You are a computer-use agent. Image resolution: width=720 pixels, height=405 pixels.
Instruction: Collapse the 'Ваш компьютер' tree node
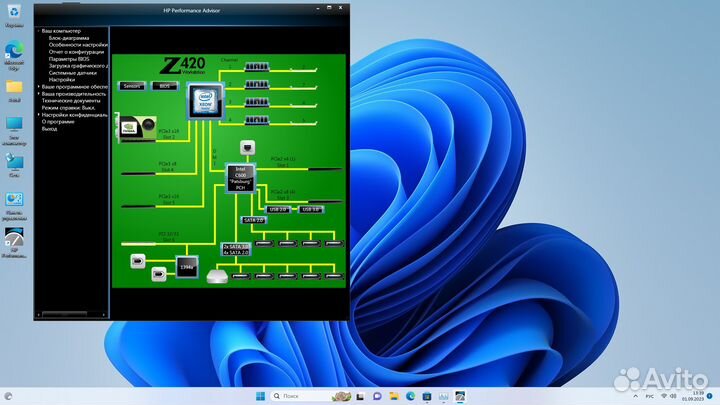tap(38, 31)
